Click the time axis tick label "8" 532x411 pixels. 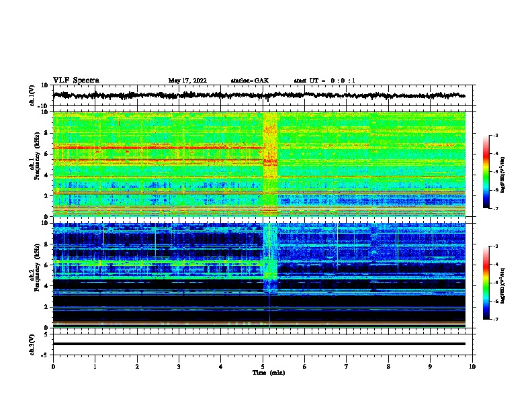(388, 367)
